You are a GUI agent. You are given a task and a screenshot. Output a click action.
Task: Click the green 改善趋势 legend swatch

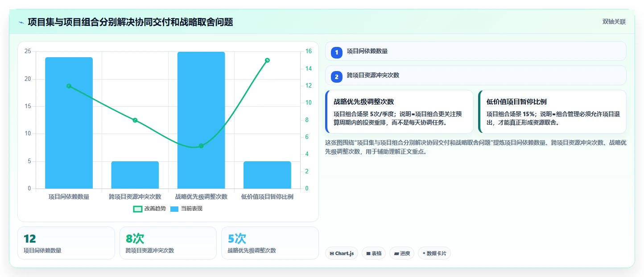(x=138, y=209)
